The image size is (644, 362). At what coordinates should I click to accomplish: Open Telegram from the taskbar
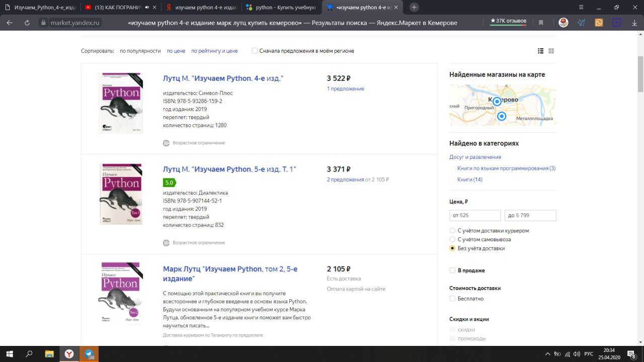point(89,354)
